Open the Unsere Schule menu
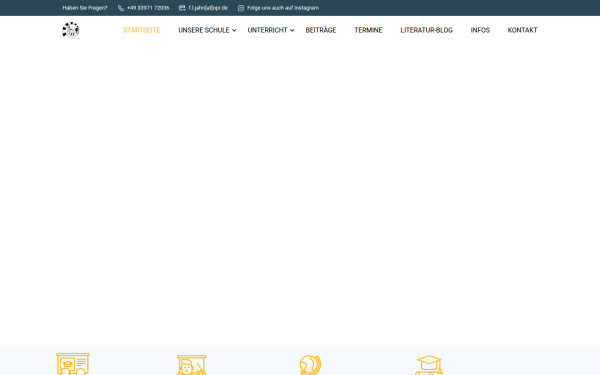This screenshot has height=375, width=600. coord(204,30)
